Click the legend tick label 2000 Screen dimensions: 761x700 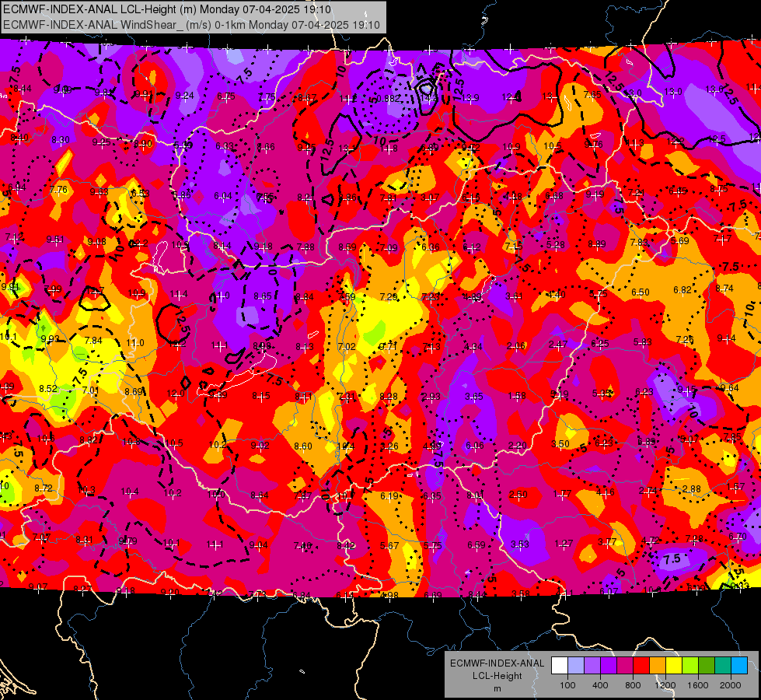pyautogui.click(x=731, y=685)
